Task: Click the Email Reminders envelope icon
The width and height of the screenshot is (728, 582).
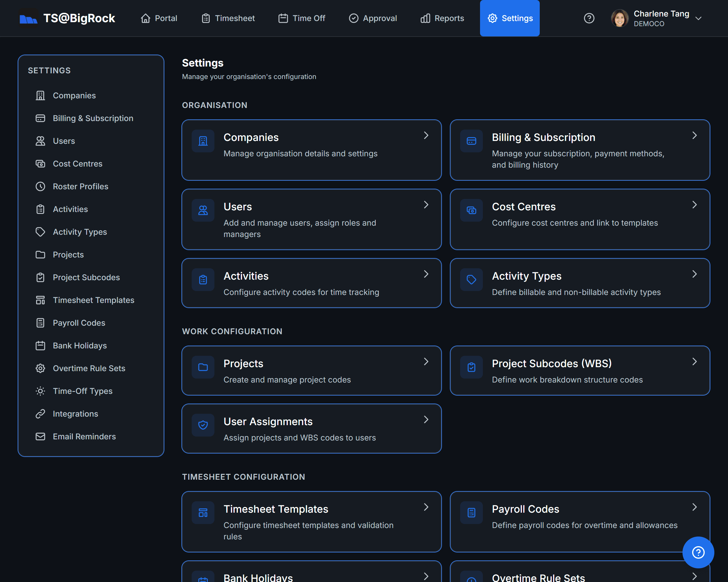Action: pos(40,436)
